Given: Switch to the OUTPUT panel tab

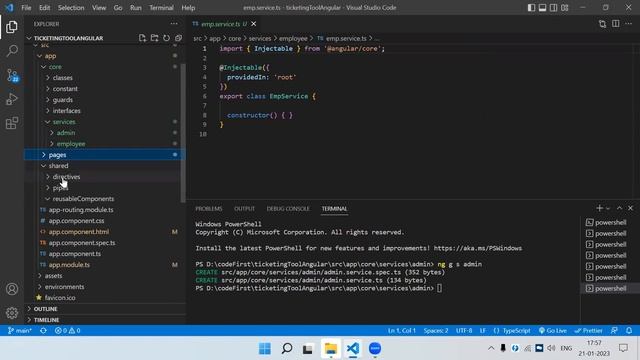Looking at the screenshot, I should click(244, 209).
